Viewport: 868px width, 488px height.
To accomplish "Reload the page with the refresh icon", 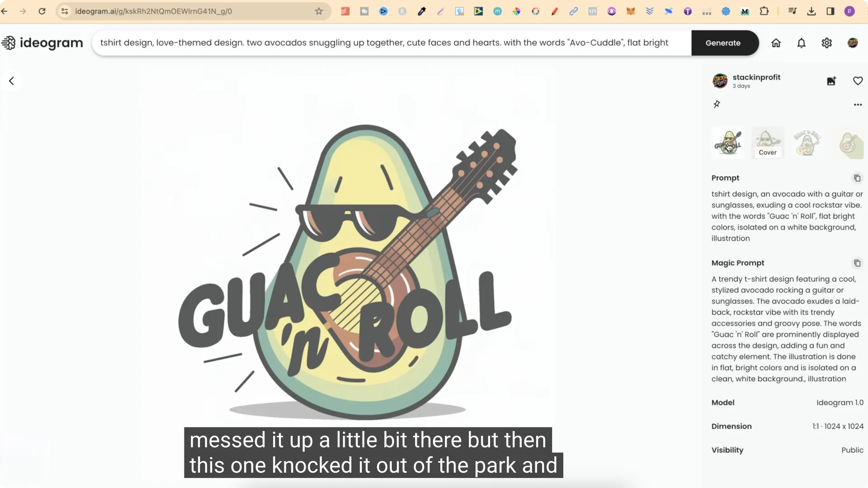I will coord(42,11).
